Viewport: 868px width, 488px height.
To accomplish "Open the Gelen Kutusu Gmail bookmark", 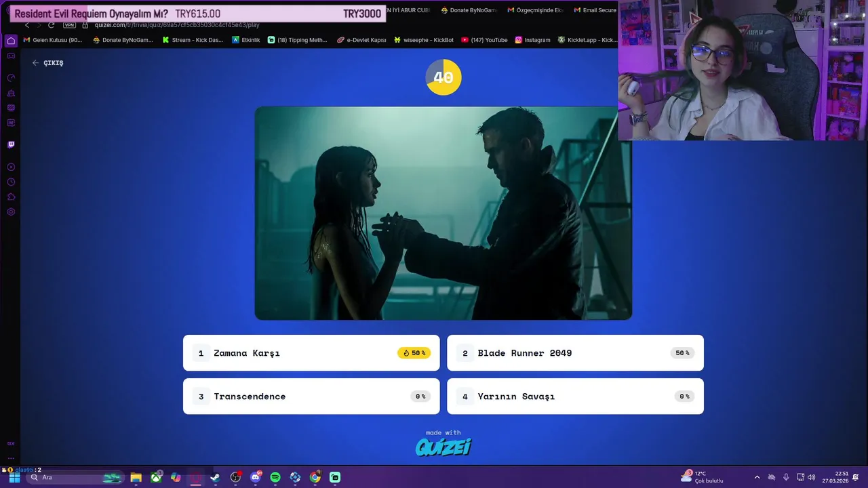I will point(53,40).
